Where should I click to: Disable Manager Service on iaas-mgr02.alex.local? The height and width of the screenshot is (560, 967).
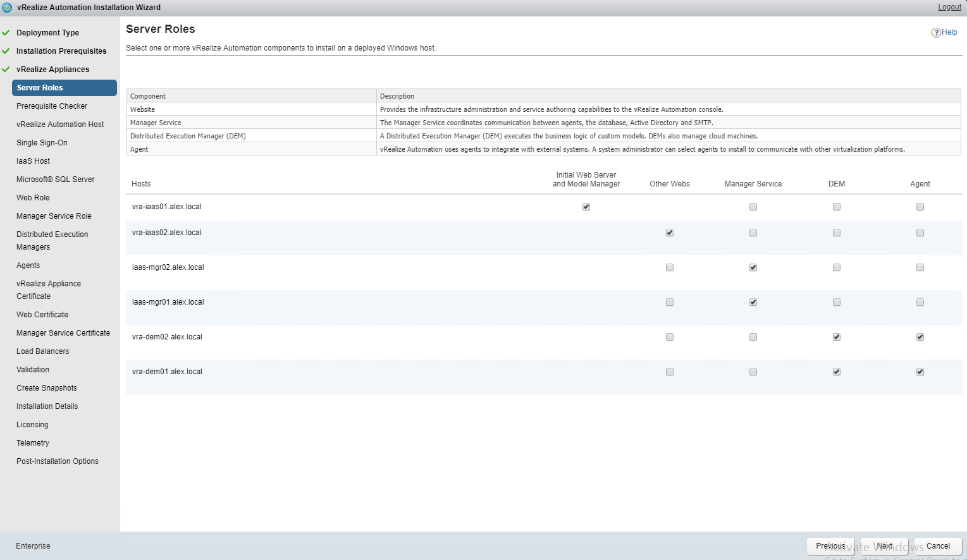pyautogui.click(x=753, y=267)
